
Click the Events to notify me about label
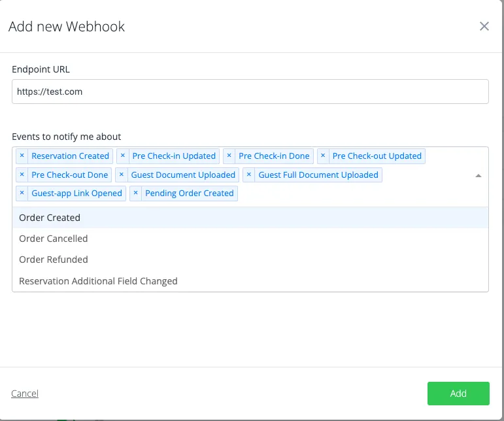[x=67, y=137]
